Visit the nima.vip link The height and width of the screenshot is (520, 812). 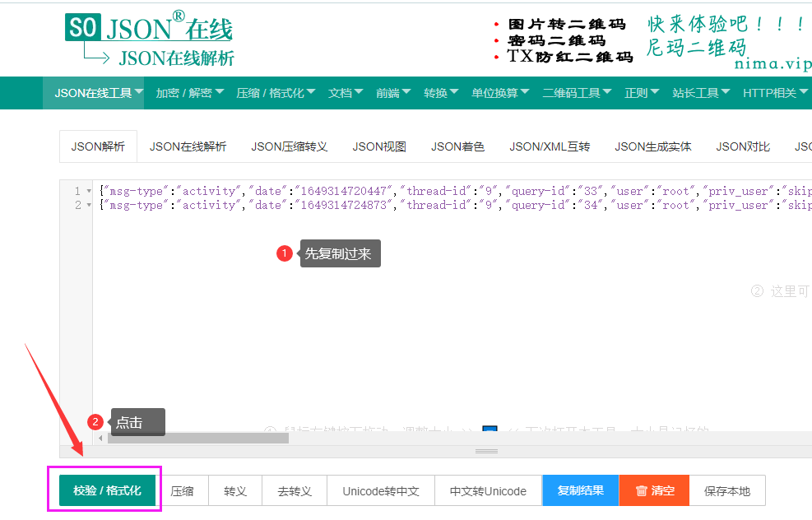point(773,63)
